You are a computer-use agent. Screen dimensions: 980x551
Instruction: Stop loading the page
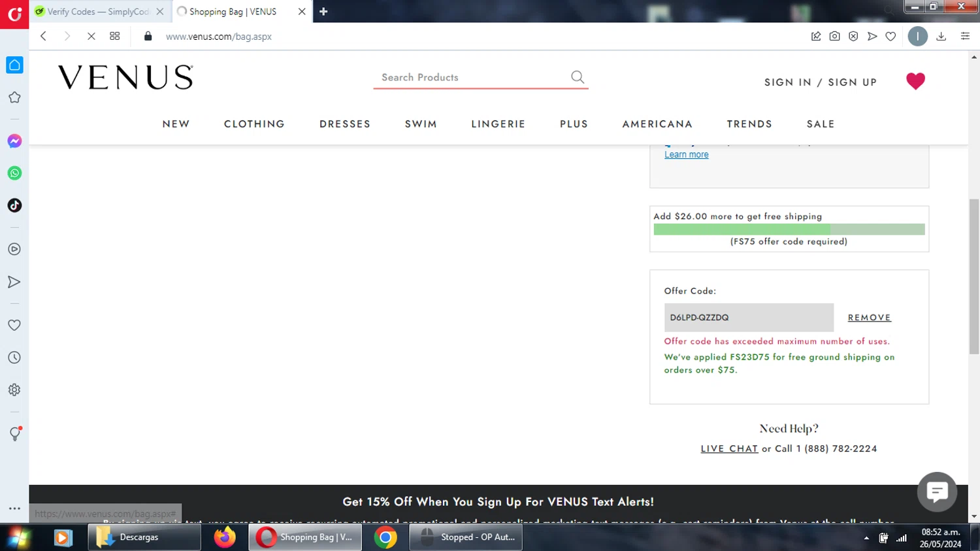point(91,37)
